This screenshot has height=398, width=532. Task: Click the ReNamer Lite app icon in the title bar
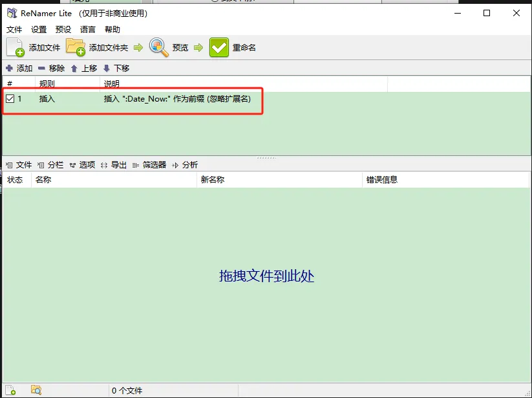coord(12,13)
